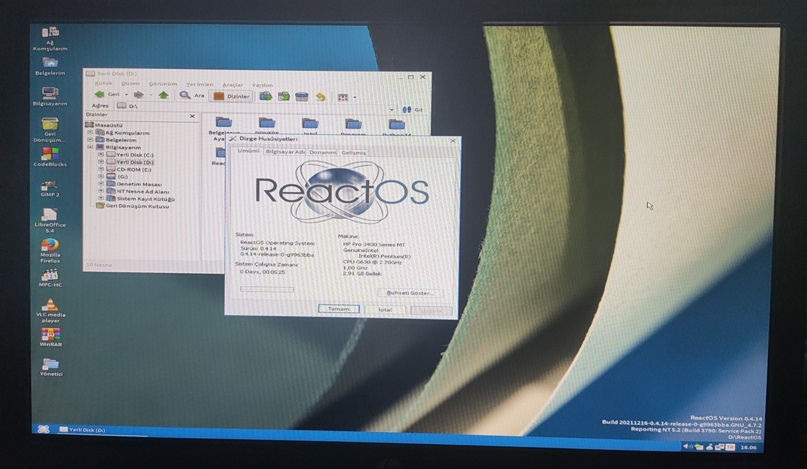807x469 pixels.
Task: Launch VLC media player shortcut
Action: [x=50, y=310]
